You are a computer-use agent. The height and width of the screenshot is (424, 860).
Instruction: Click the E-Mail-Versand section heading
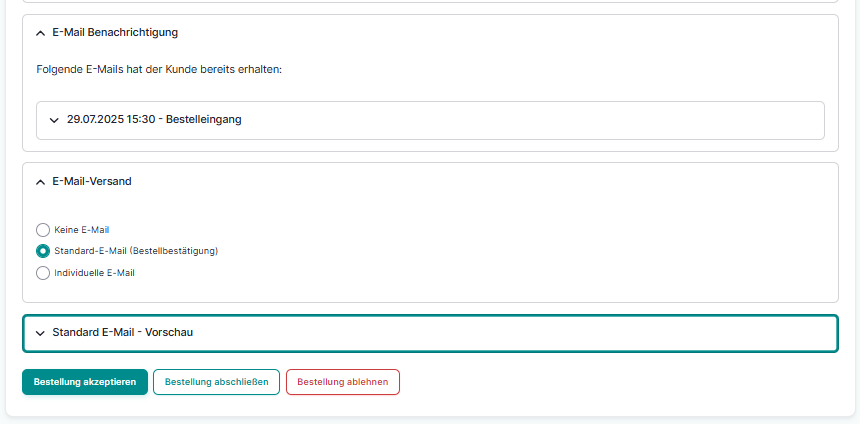[92, 182]
